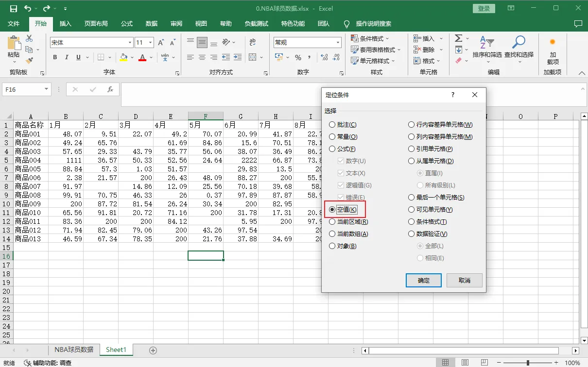Select the 对象 radio option
This screenshot has height=367, width=588.
point(343,246)
